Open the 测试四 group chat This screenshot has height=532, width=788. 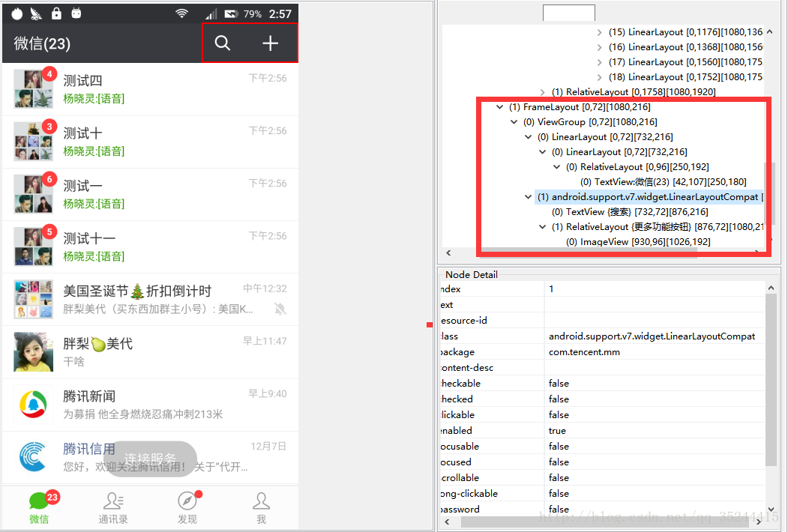tap(150, 89)
